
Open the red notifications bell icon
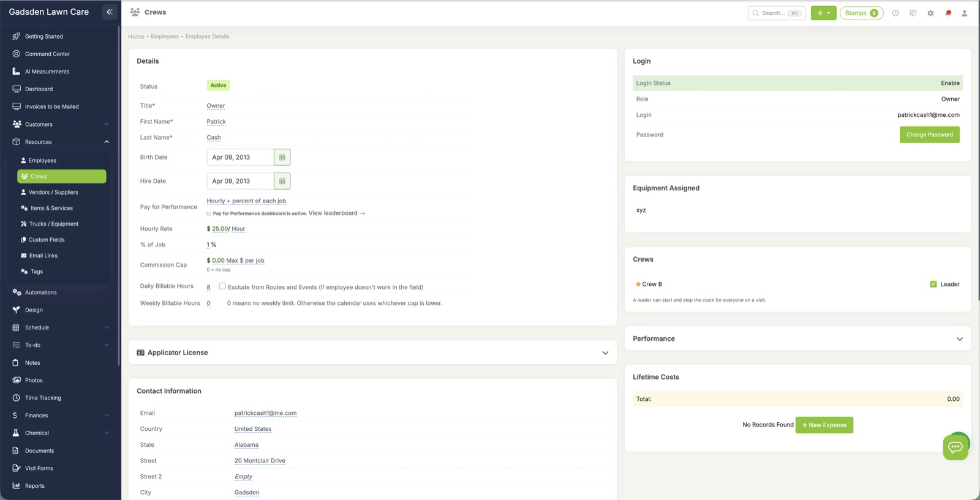pyautogui.click(x=948, y=13)
